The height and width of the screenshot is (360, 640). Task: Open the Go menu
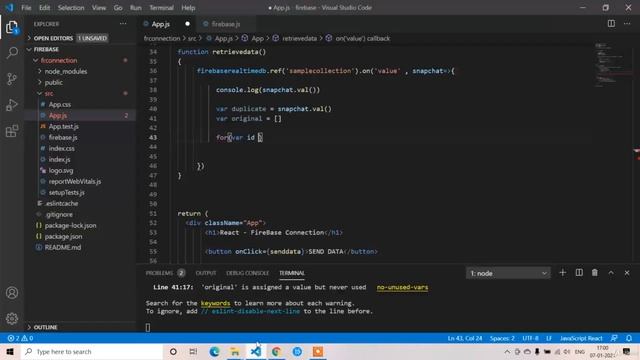[x=118, y=7]
